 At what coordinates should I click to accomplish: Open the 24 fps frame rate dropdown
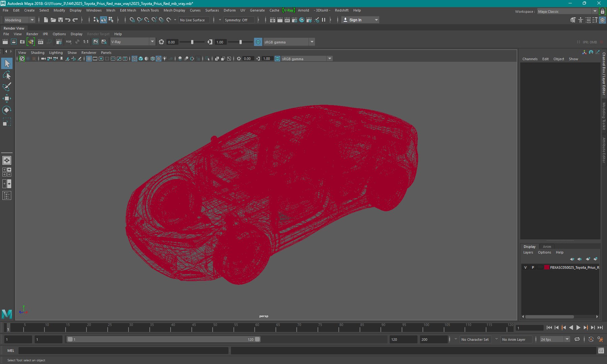pyautogui.click(x=555, y=339)
